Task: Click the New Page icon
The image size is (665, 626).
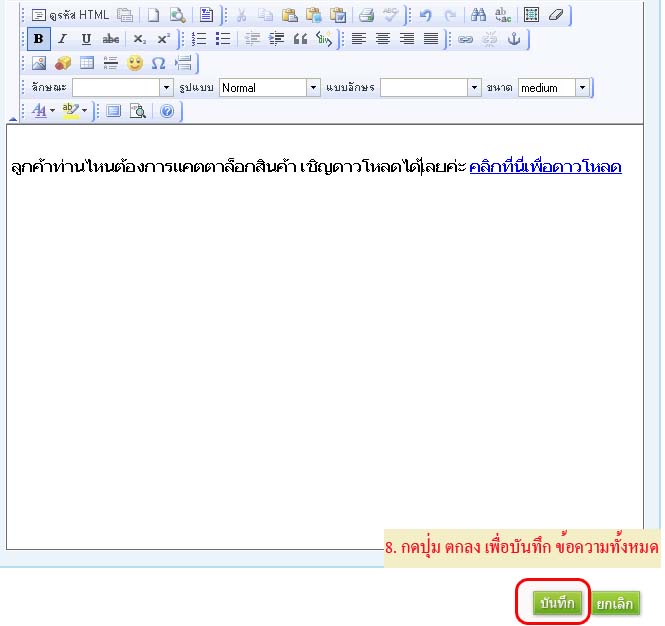Action: [153, 15]
